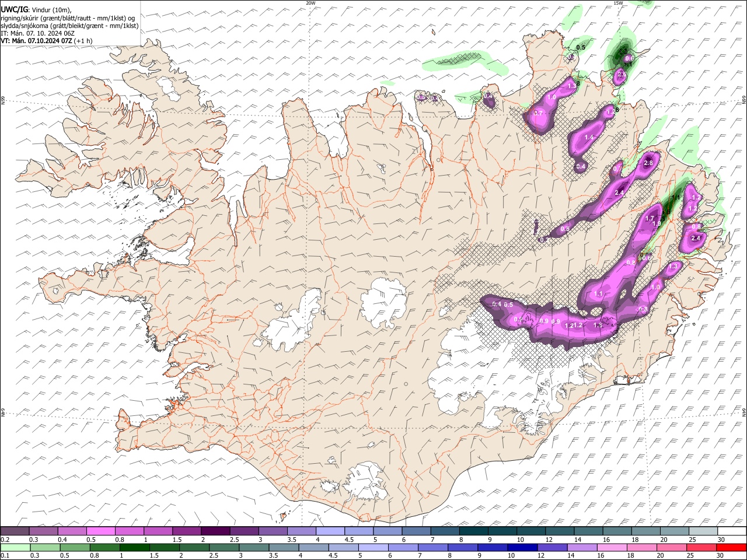Click the upper legend swatch labeled 0.2
This screenshot has width=747, height=560.
(x=15, y=531)
